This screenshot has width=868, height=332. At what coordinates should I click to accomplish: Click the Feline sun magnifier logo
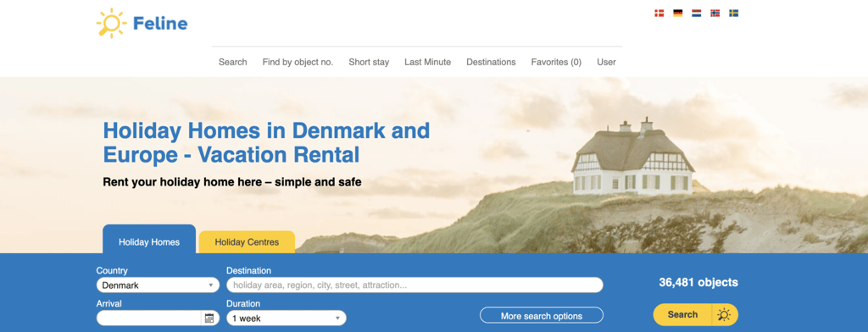pyautogui.click(x=111, y=23)
